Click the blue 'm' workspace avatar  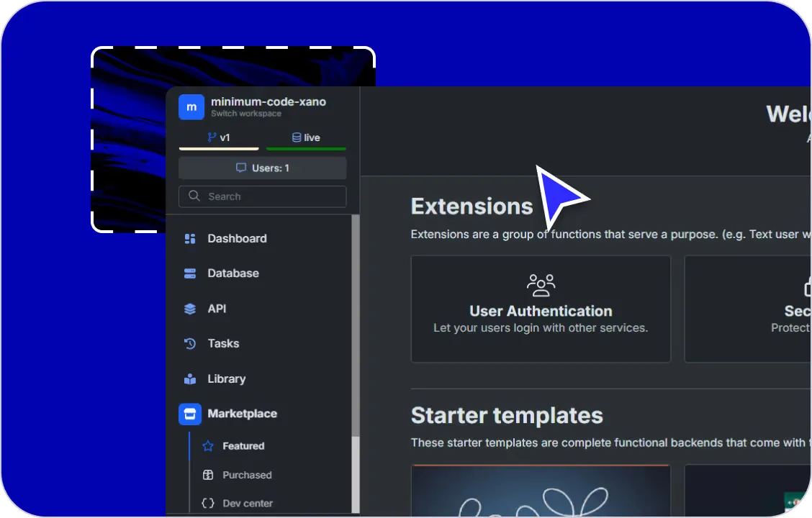point(191,107)
